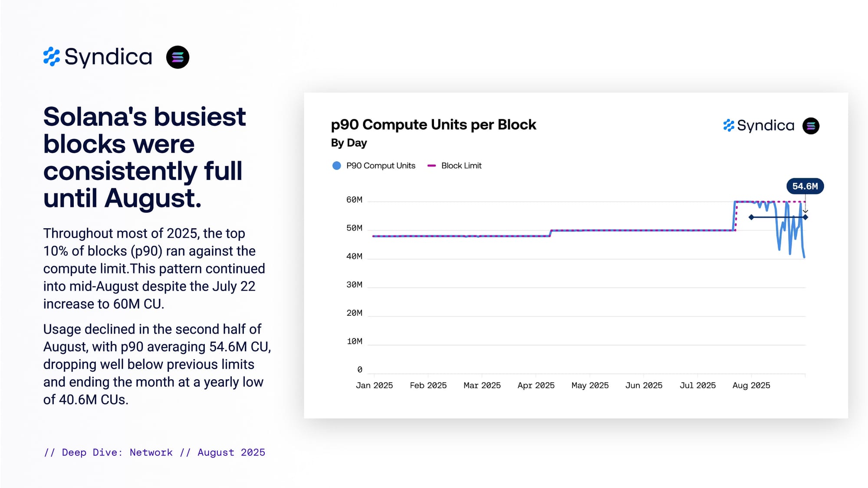Toggle the Block Limit legend label
The height and width of the screenshot is (488, 868).
click(x=461, y=166)
